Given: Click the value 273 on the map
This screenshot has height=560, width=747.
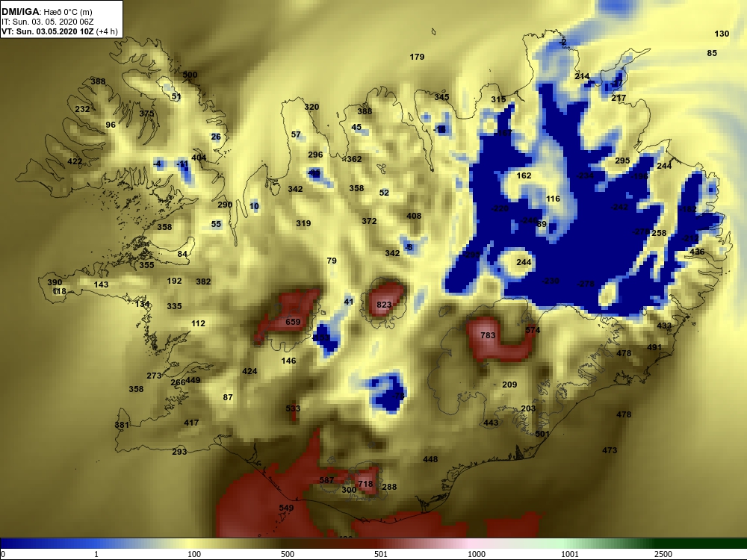Looking at the screenshot, I should [x=154, y=376].
